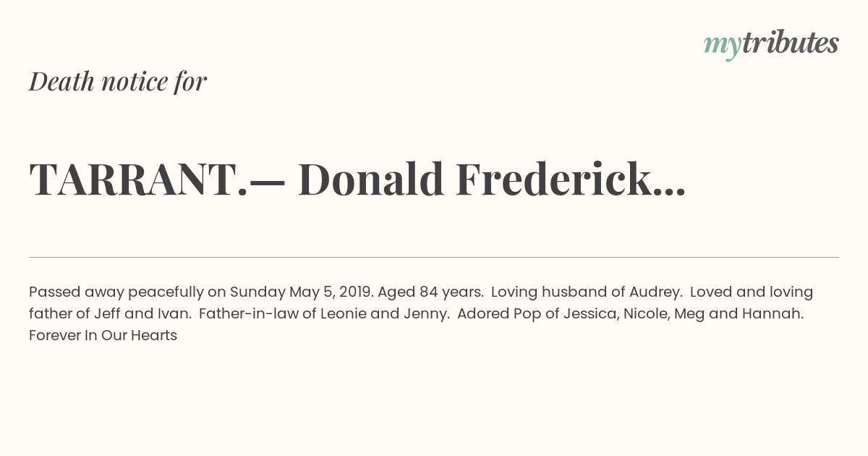Viewport: 868px width, 456px height.
Task: Select the word Frederick in the heading
Action: click(x=553, y=180)
